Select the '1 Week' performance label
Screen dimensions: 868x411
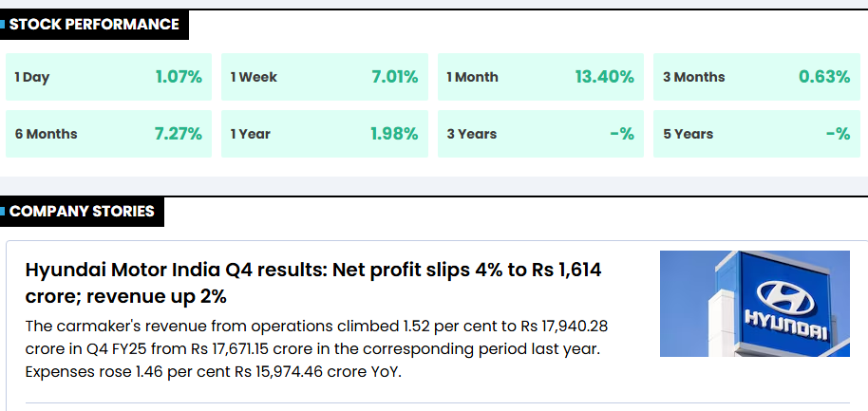pos(254,77)
